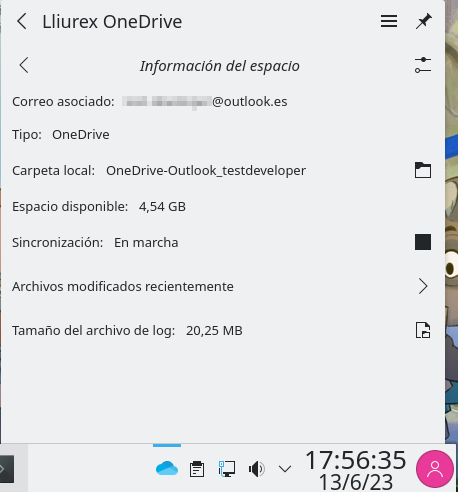Click the OneDrive-Outlook_testdeveloper folder name
Screen dimensions: 458x492
[x=206, y=171]
